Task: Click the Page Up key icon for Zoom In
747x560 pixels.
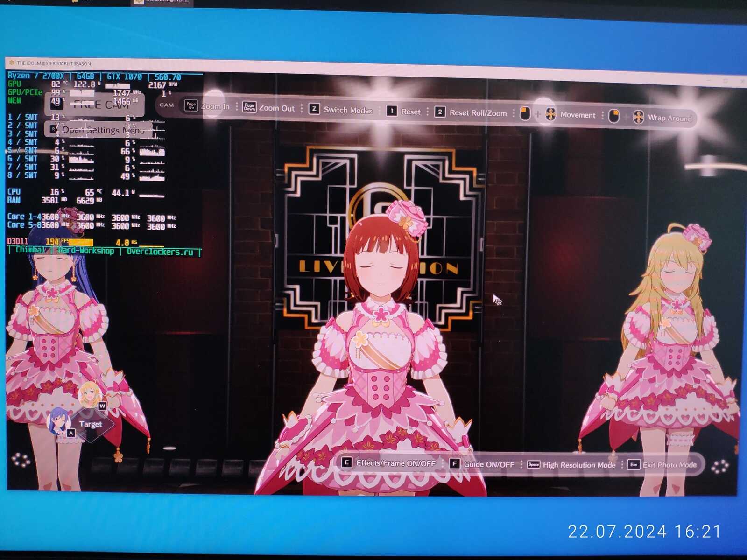Action: tap(191, 105)
